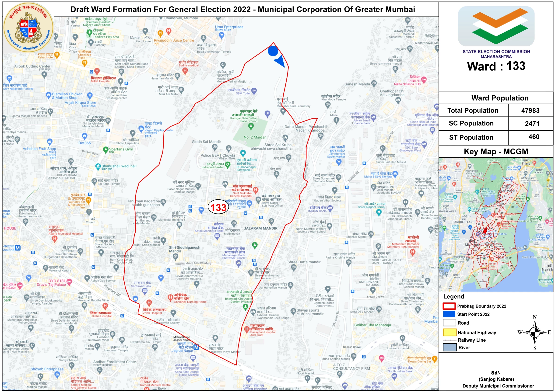Click the Spartans Gym green pin
This screenshot has height=392, width=555.
click(x=105, y=150)
